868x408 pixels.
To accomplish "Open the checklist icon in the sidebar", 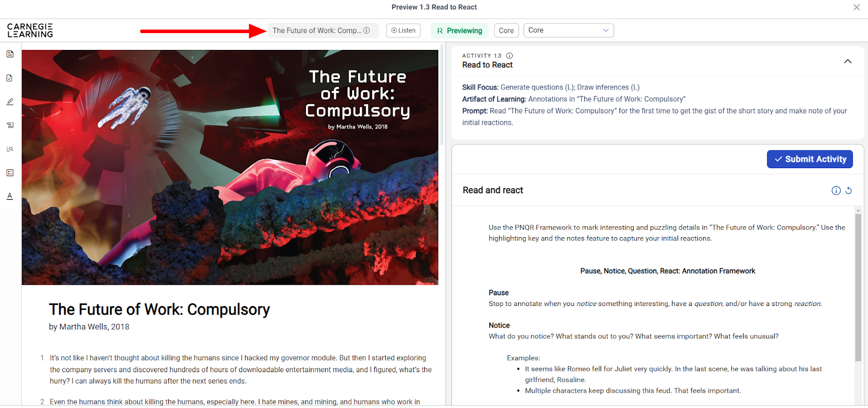I will click(x=10, y=173).
